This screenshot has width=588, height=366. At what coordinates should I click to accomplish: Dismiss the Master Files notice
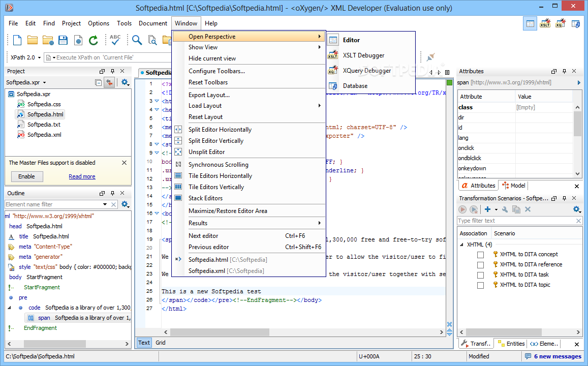(124, 163)
